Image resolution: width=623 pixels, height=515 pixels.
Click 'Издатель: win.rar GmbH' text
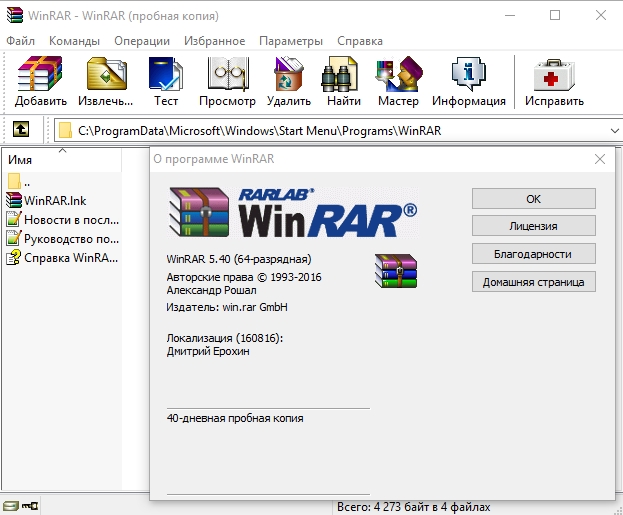(x=227, y=307)
